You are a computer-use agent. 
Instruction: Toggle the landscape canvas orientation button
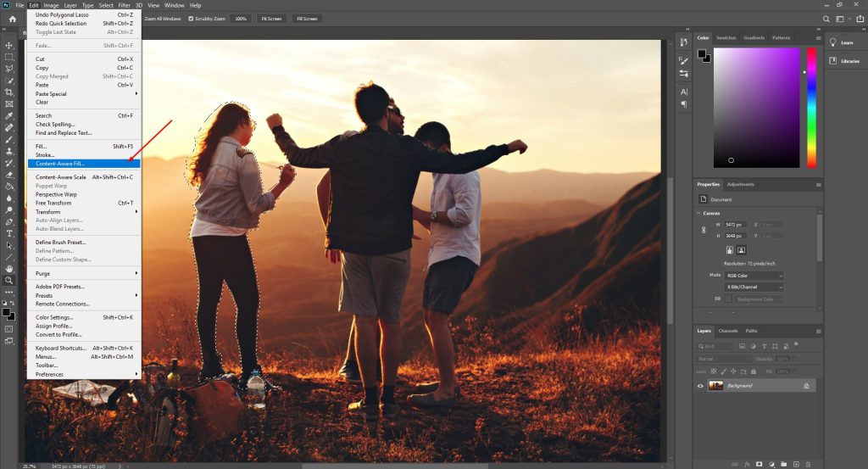point(741,250)
